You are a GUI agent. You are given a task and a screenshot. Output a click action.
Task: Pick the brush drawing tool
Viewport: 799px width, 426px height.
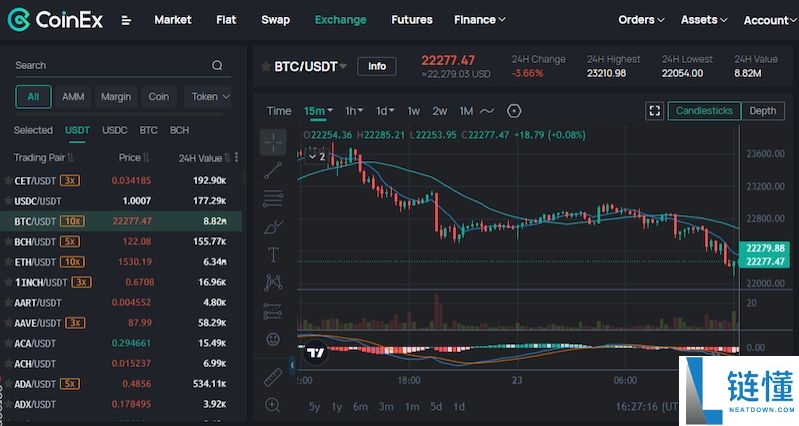(273, 227)
